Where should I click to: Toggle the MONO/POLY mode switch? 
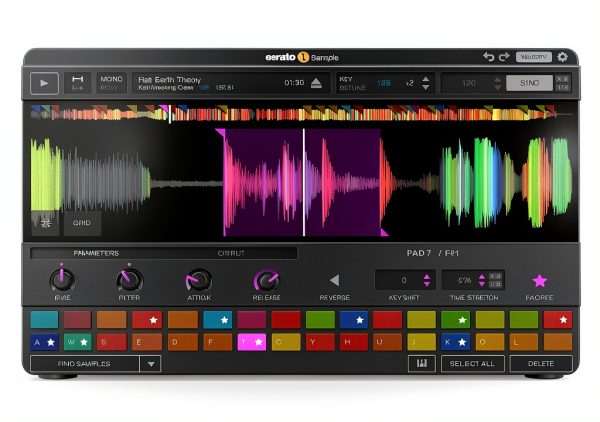coord(111,83)
